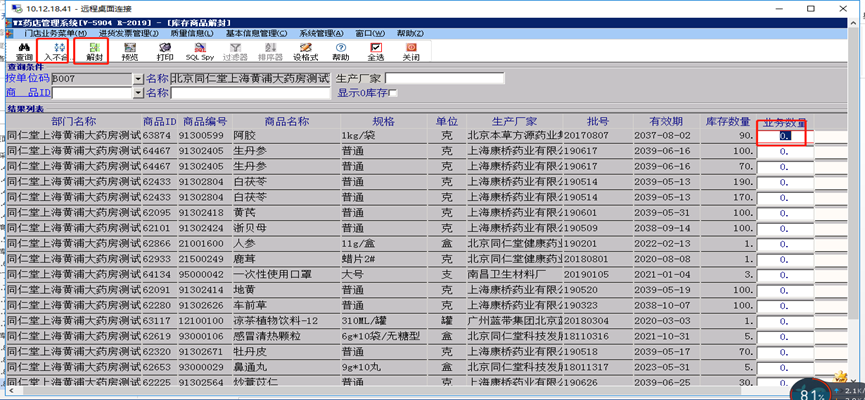The width and height of the screenshot is (865, 400).
Task: Click the horizontal scrollbar left arrow
Action: (12, 390)
